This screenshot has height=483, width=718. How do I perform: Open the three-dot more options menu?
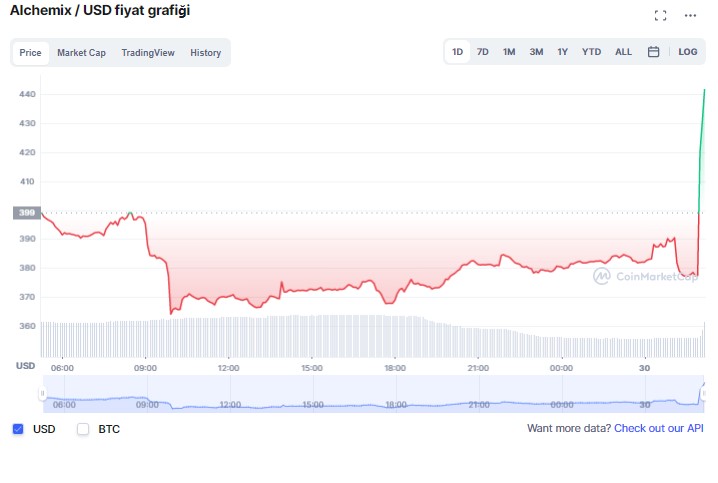tap(690, 16)
